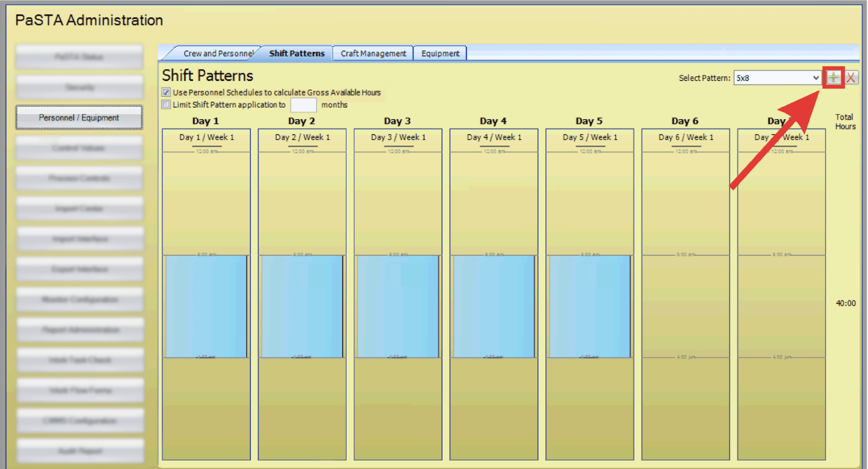Select the blue shift block in Day 2
Viewport: 868px width, 469px height.
pyautogui.click(x=302, y=306)
